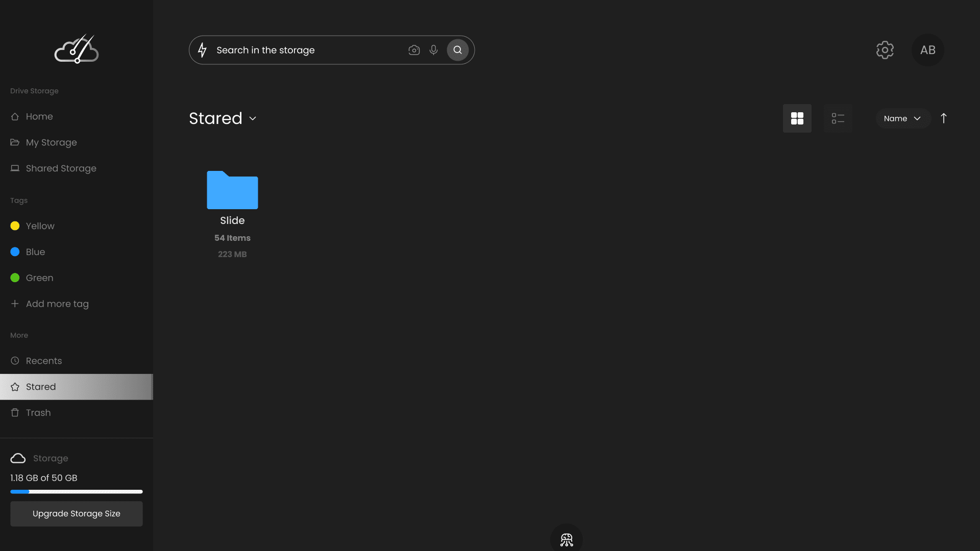Filter by Green tag
The height and width of the screenshot is (551, 980).
pos(77,278)
